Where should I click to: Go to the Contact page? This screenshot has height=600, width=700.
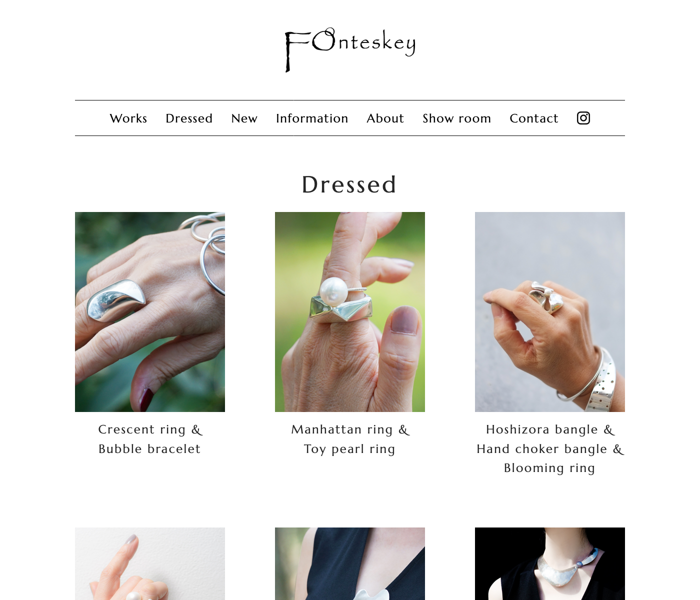pyautogui.click(x=534, y=118)
